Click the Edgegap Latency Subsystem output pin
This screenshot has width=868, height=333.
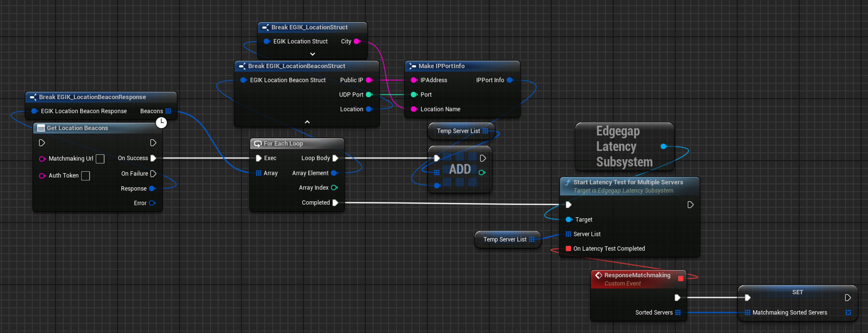(664, 146)
